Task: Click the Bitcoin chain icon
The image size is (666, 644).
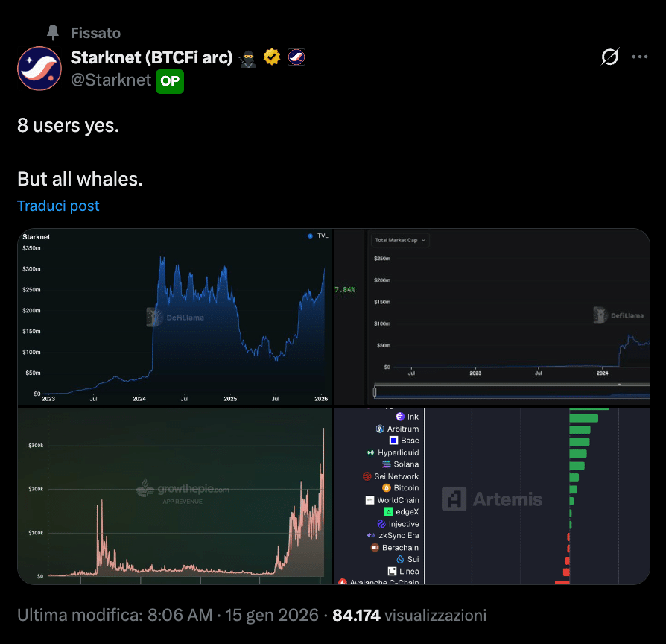Action: point(387,488)
